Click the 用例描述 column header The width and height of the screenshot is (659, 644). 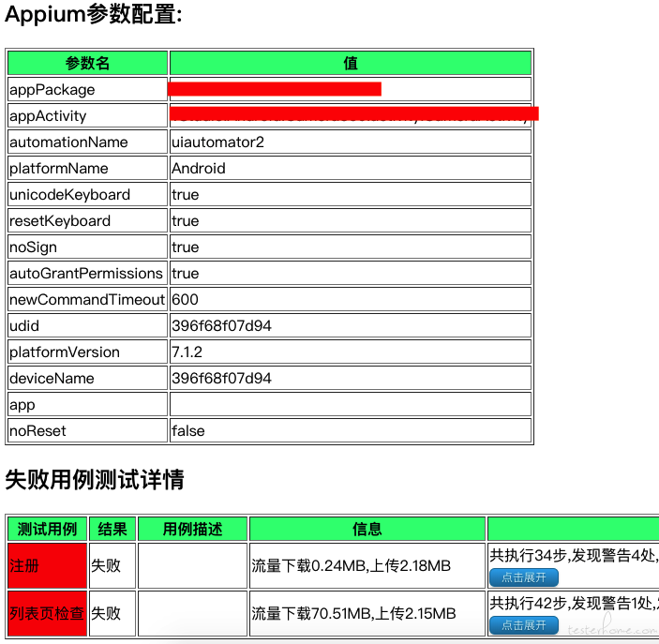click(x=192, y=529)
